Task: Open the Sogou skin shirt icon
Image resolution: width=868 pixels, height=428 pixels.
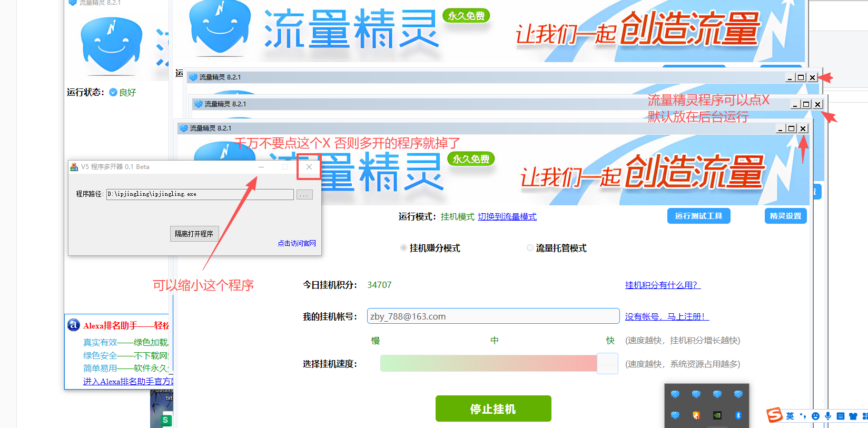Action: tap(853, 416)
